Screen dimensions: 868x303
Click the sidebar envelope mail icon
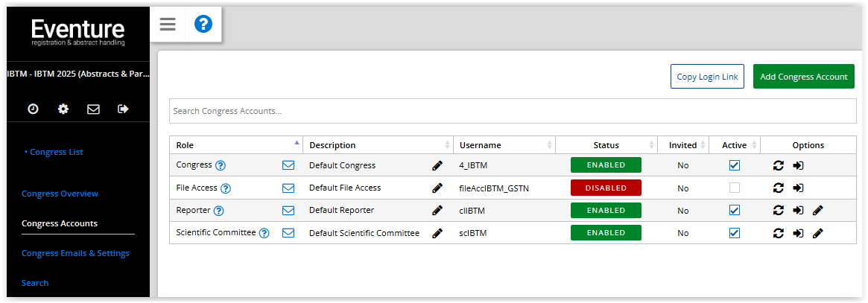93,109
